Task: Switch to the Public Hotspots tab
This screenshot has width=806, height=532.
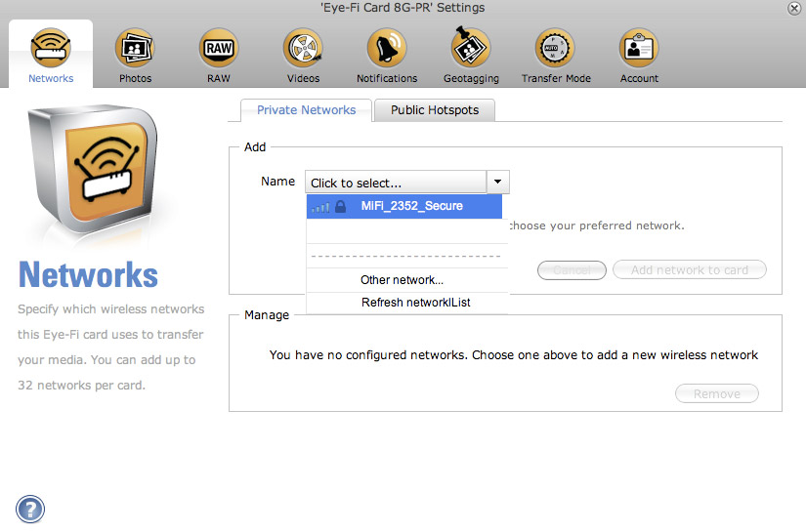Action: 435,110
